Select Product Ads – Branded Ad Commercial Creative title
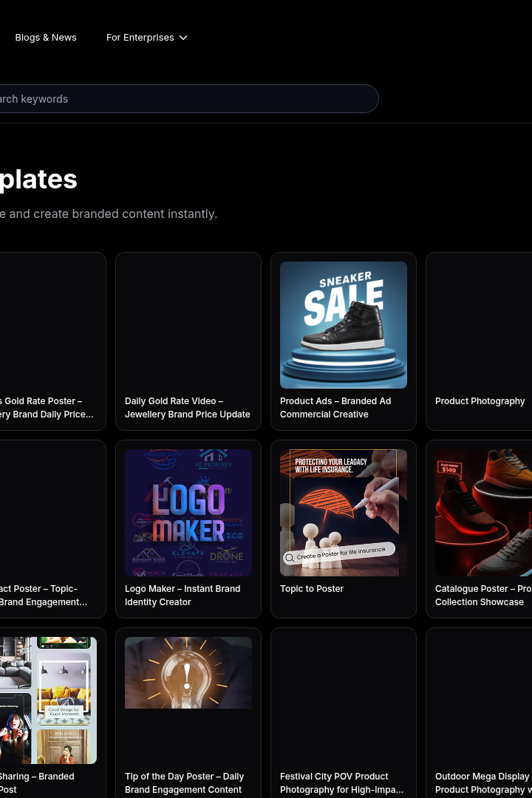This screenshot has height=798, width=532. (335, 408)
